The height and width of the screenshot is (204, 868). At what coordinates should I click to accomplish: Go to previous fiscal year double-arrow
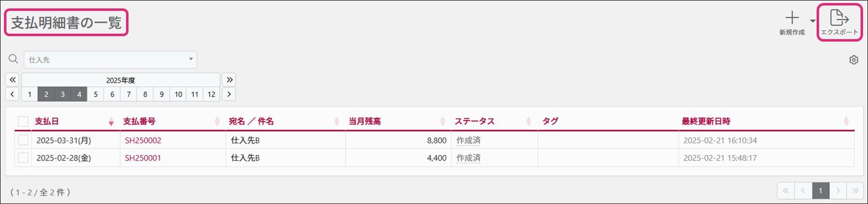(x=12, y=80)
